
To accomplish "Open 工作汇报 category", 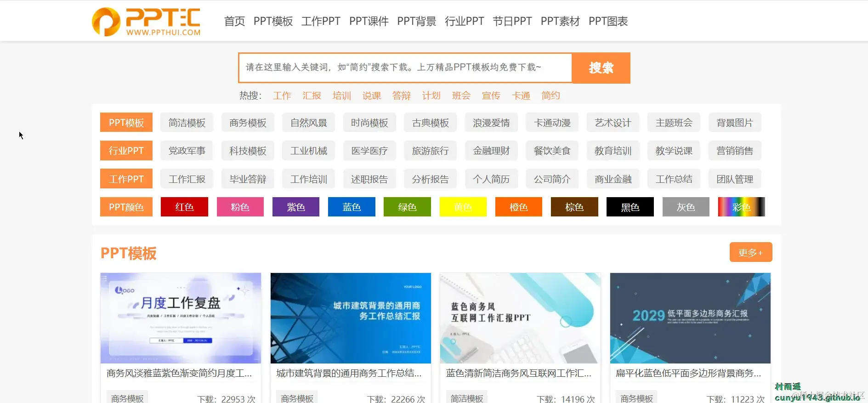I will click(x=187, y=179).
